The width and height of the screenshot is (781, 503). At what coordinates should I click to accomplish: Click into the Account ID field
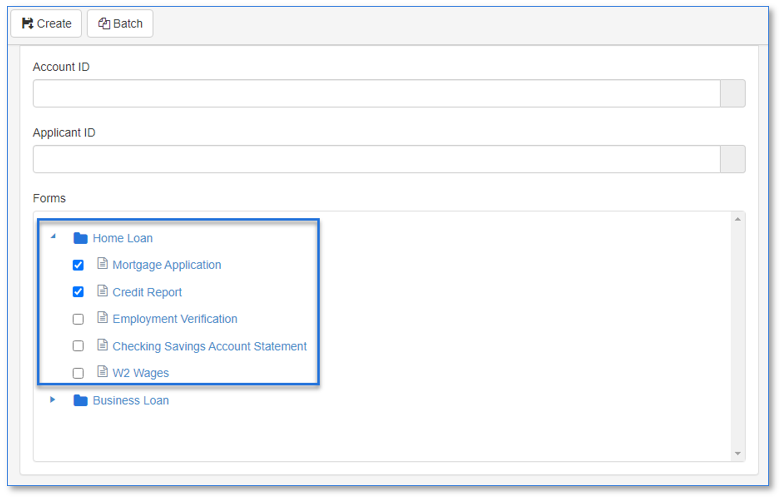377,93
